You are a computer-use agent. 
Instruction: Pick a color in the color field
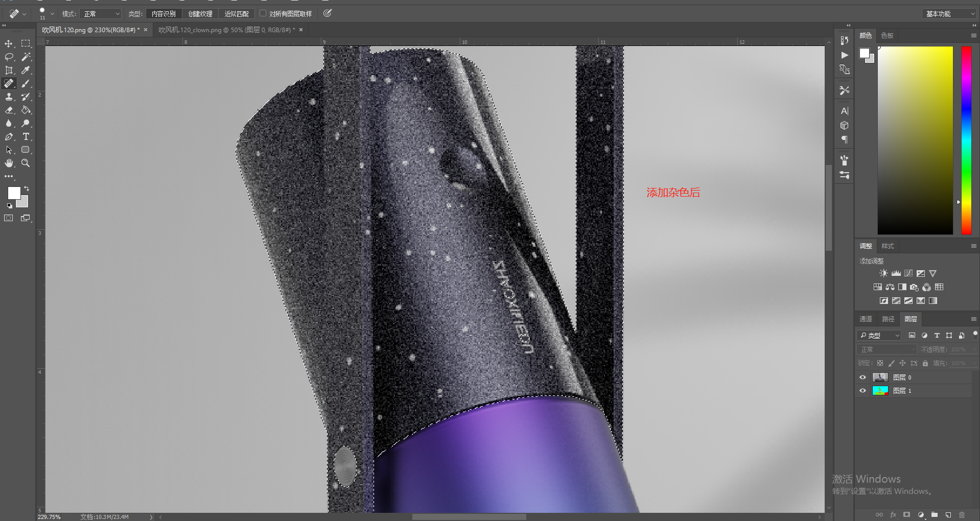915,140
